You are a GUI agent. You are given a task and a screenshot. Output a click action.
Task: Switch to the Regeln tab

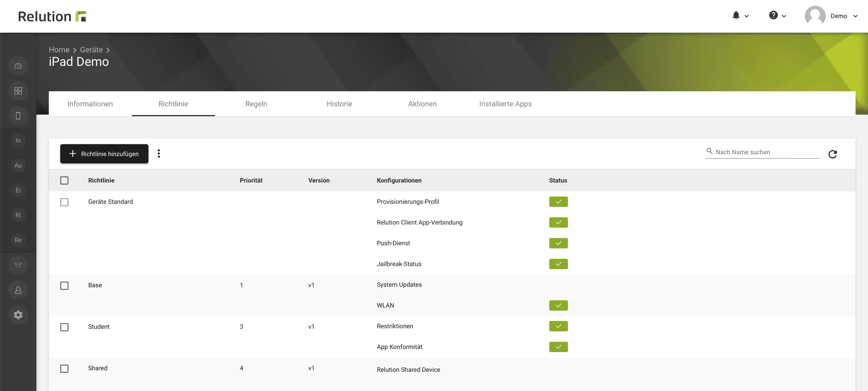click(x=256, y=104)
